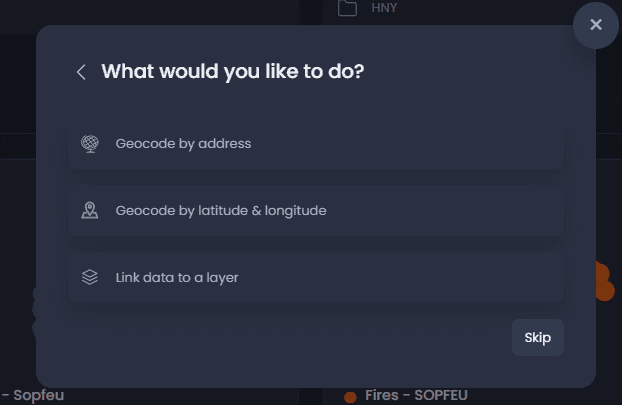Click the Sopfeu label at bottom left

38,395
